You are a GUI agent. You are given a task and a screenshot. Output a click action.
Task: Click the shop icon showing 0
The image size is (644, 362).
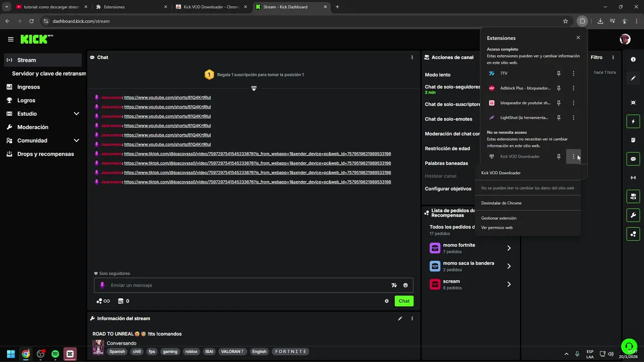(x=123, y=301)
